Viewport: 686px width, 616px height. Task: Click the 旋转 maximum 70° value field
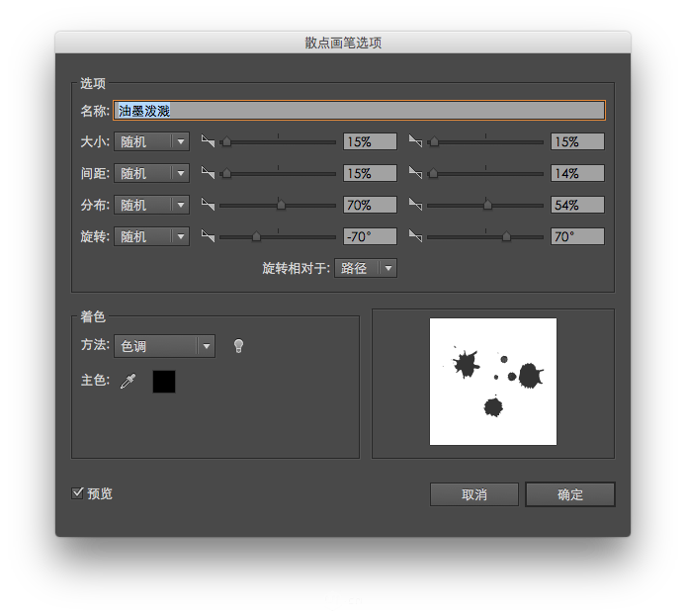[x=577, y=236]
